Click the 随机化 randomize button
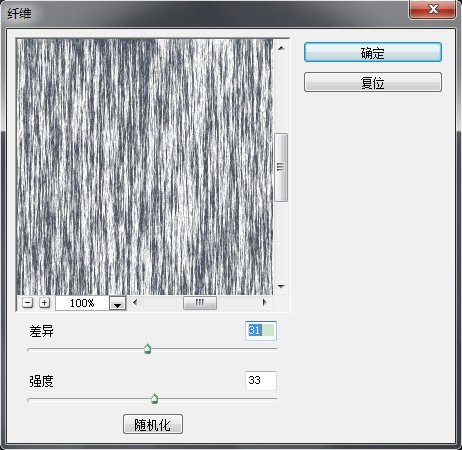 [x=153, y=424]
